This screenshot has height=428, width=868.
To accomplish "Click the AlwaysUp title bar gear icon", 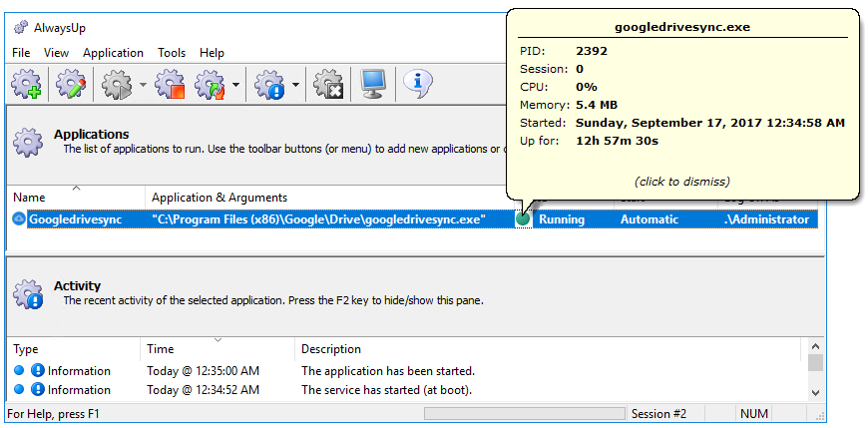I will coord(21,27).
